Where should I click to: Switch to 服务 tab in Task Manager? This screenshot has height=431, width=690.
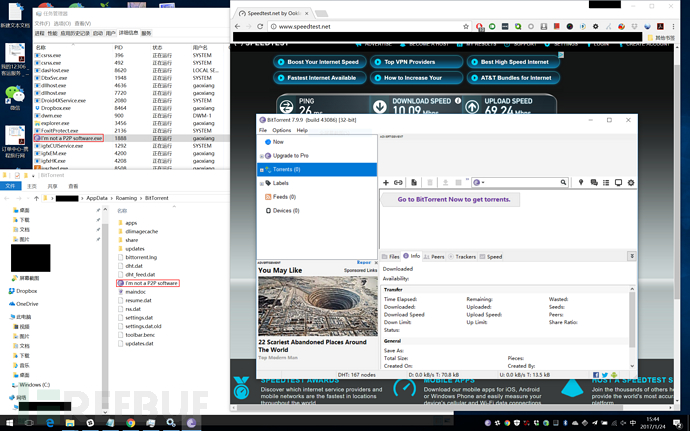146,33
